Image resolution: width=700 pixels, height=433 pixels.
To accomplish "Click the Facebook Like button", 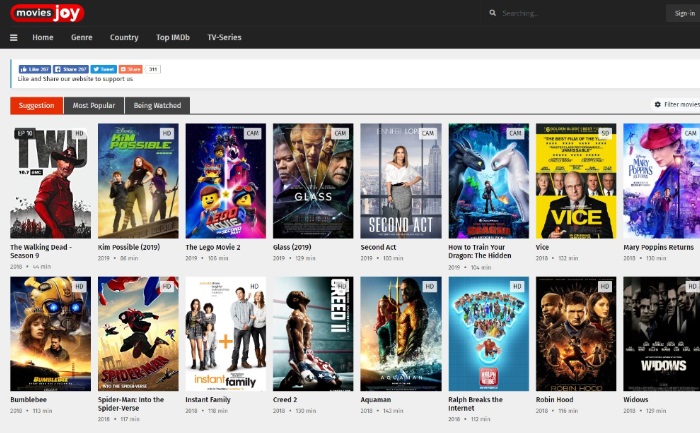I will pos(35,69).
